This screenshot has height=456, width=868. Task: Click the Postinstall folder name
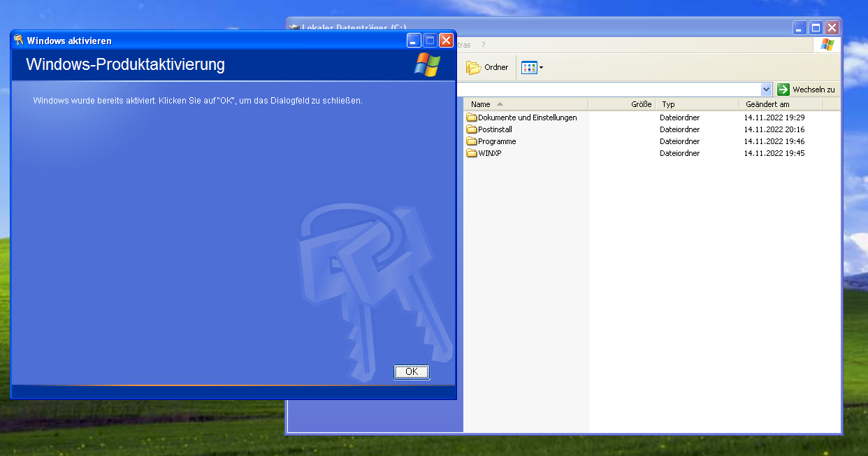[x=496, y=129]
